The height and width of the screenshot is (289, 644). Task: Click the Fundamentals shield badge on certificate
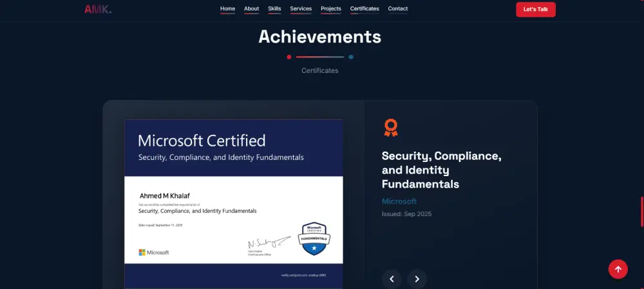point(314,239)
